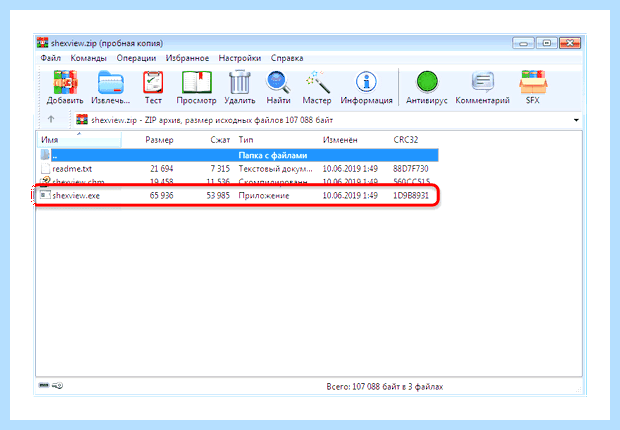620x430 pixels.
Task: Click packed size value 7 315
Action: tap(220, 169)
